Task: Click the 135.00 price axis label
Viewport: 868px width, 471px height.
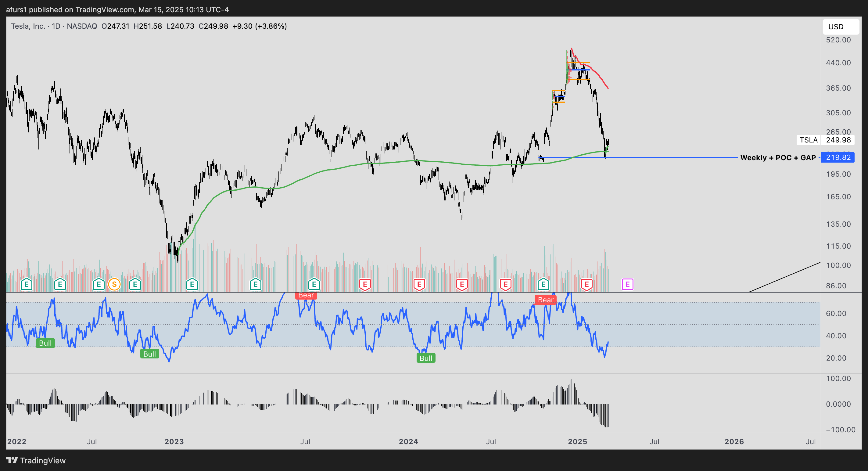Action: (x=838, y=224)
